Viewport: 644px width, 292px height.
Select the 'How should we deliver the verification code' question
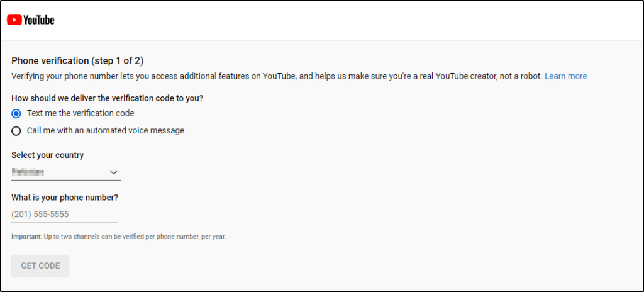click(108, 99)
